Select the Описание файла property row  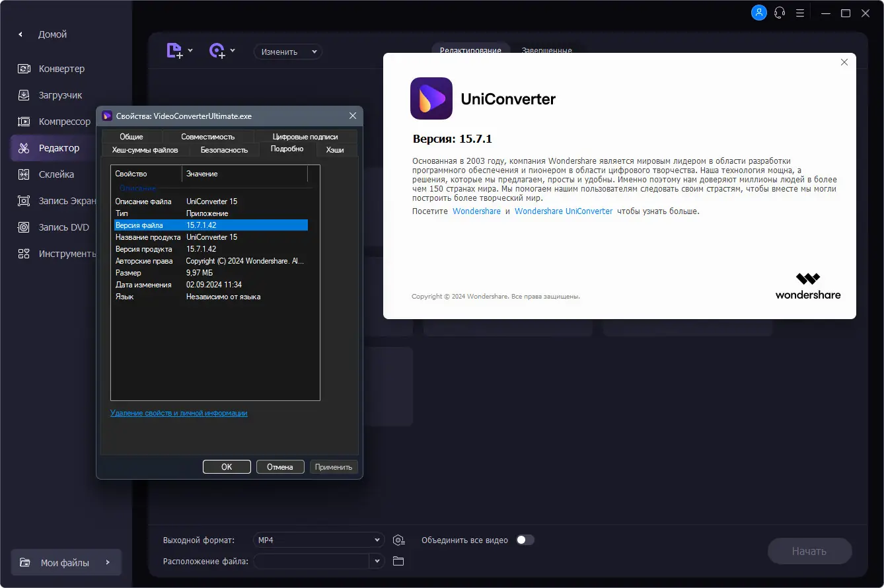tap(211, 202)
